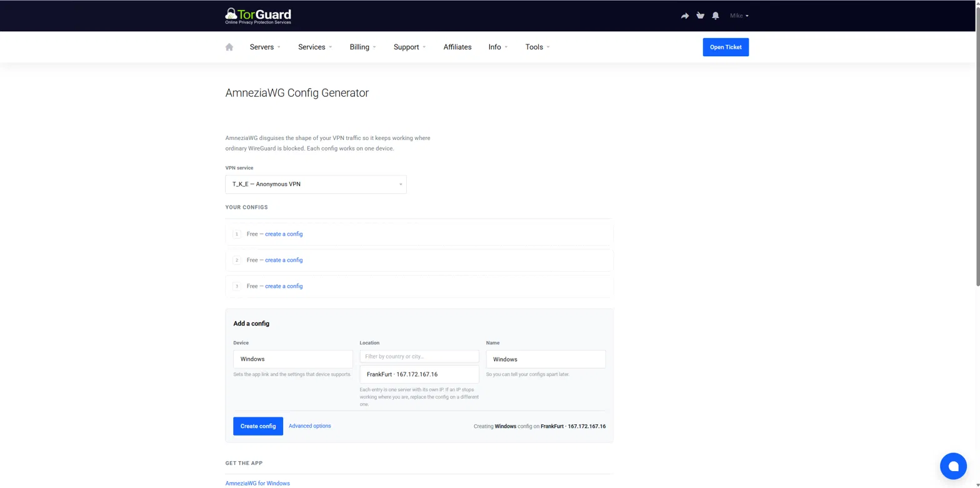Viewport: 980px width, 488px height.
Task: Click the TorGuard logo
Action: pos(258,16)
